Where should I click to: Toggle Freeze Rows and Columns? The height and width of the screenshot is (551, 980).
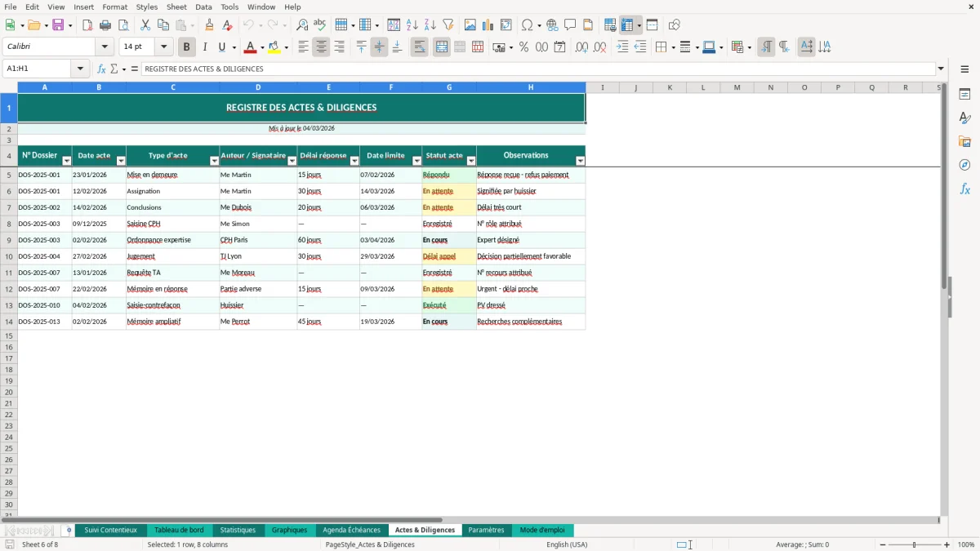[x=628, y=25]
